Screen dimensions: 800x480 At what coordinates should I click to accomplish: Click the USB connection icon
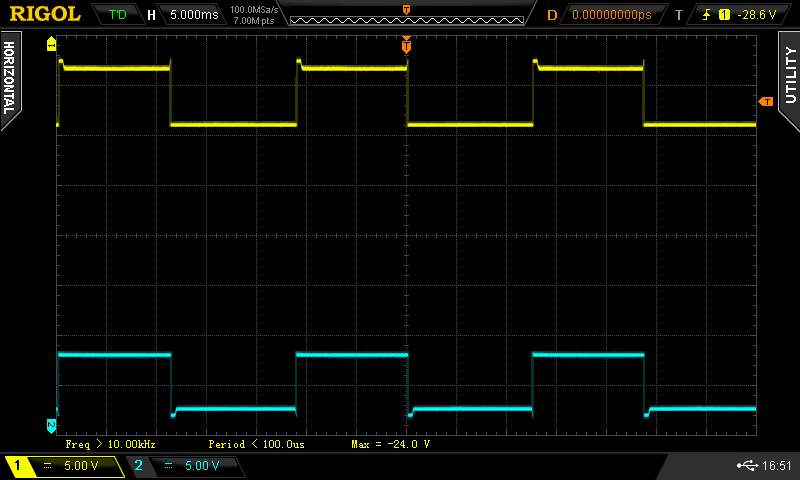(747, 465)
